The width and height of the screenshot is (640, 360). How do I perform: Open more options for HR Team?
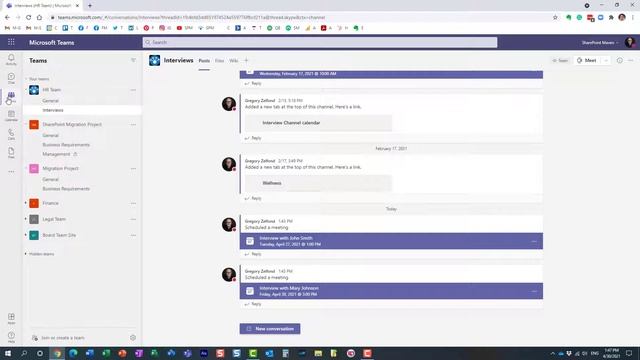click(133, 90)
